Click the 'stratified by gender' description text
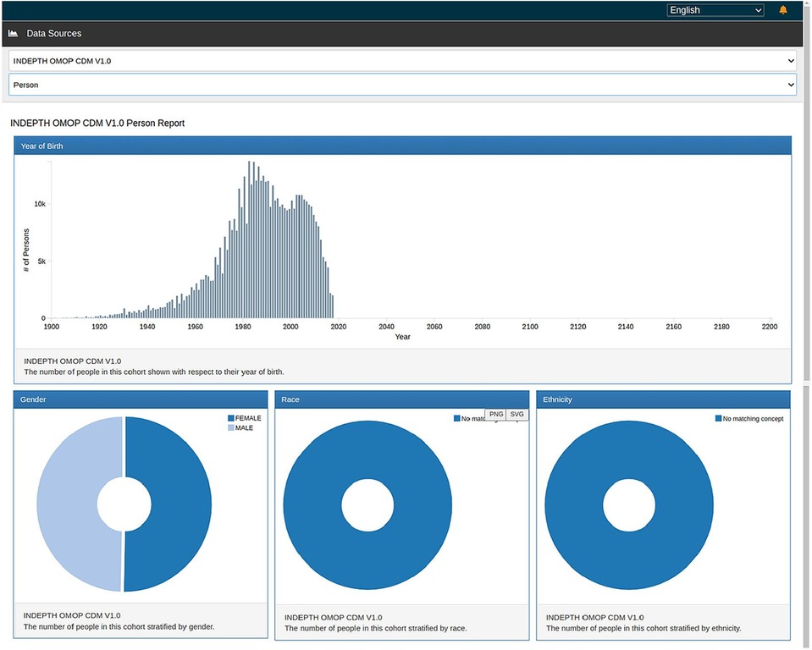 click(x=119, y=626)
